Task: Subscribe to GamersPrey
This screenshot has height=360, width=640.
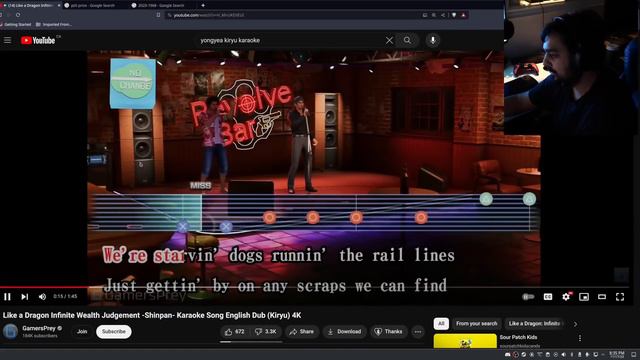Action: coord(114,331)
